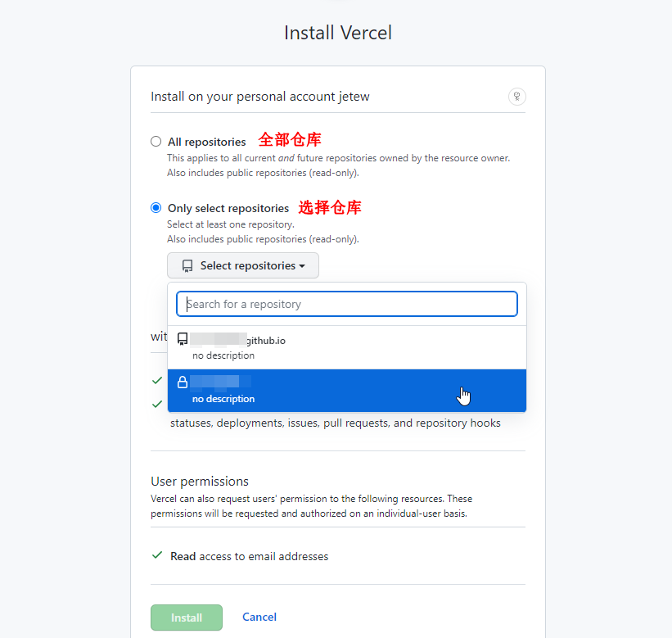Focus the 'Search for a repository' field
672x638 pixels.
(x=346, y=304)
